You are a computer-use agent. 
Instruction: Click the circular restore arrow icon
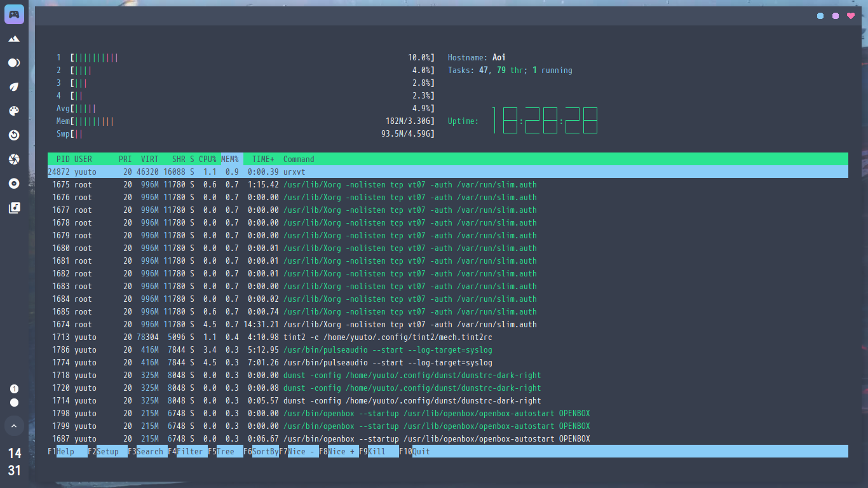tap(14, 135)
